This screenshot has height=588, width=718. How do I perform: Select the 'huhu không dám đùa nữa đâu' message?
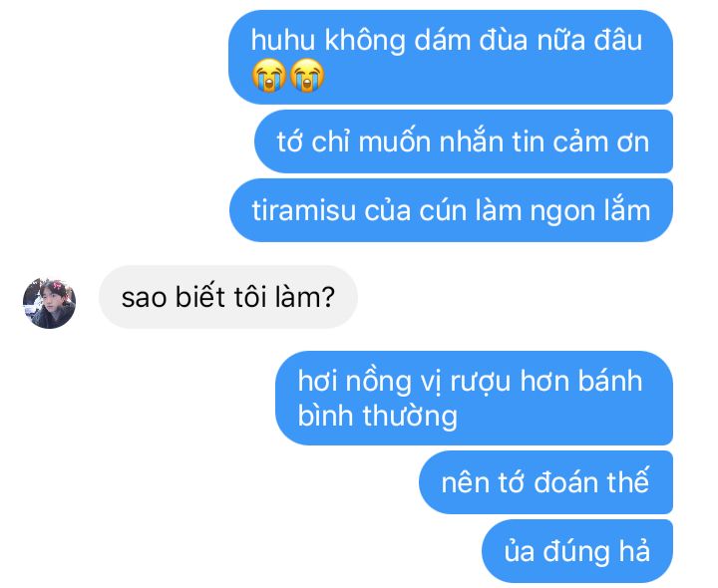(451, 57)
